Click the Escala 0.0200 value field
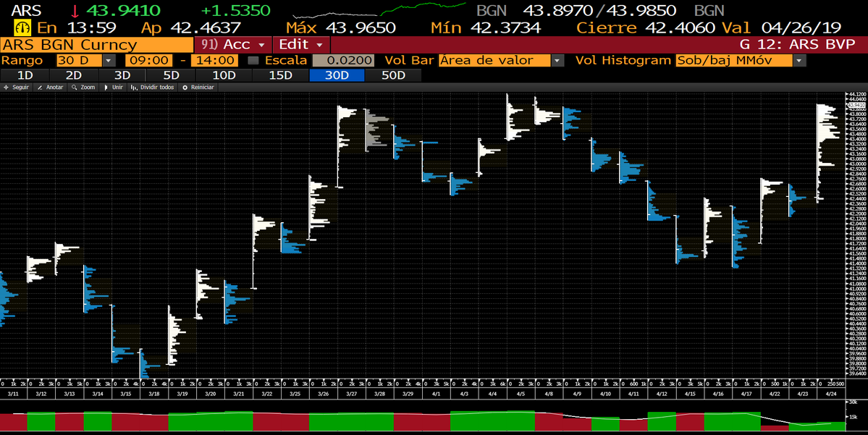 click(x=343, y=60)
